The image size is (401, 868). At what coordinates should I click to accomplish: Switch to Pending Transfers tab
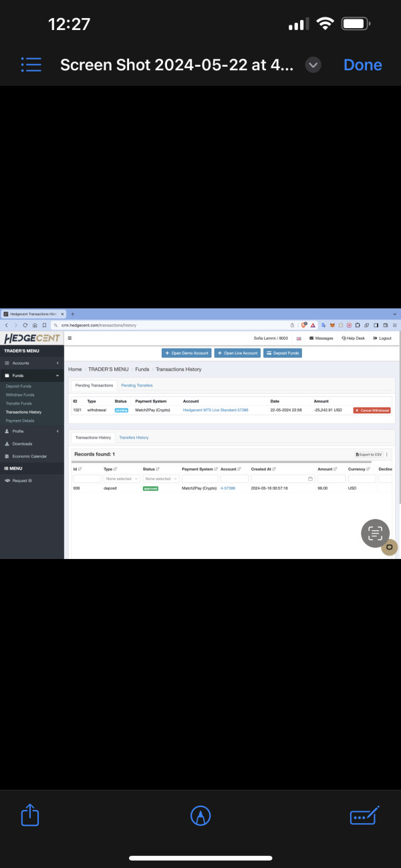point(137,386)
